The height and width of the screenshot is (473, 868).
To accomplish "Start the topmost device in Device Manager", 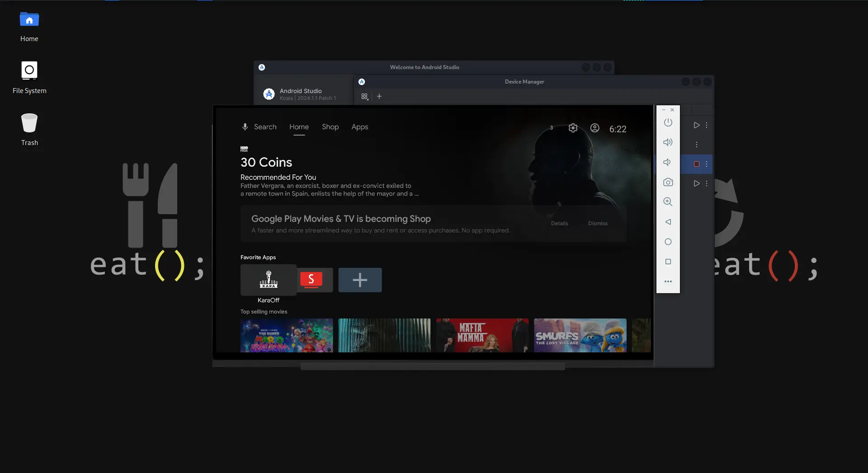I will (x=697, y=125).
